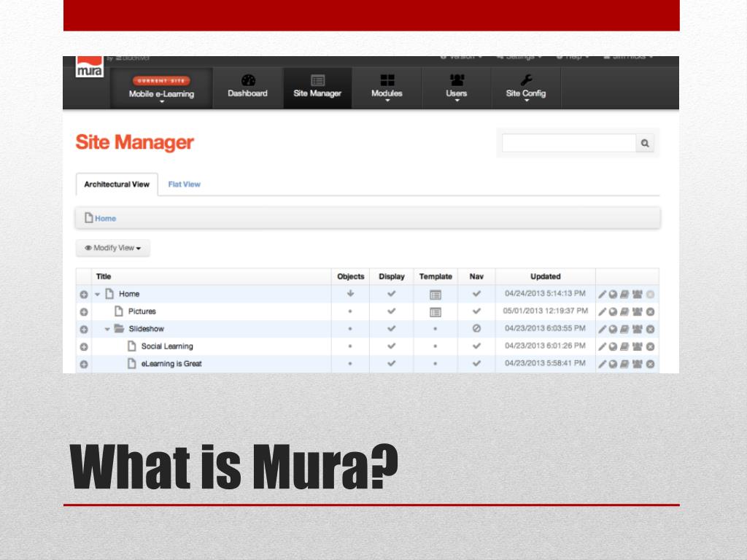Open the eLearning is Great page link

(171, 364)
